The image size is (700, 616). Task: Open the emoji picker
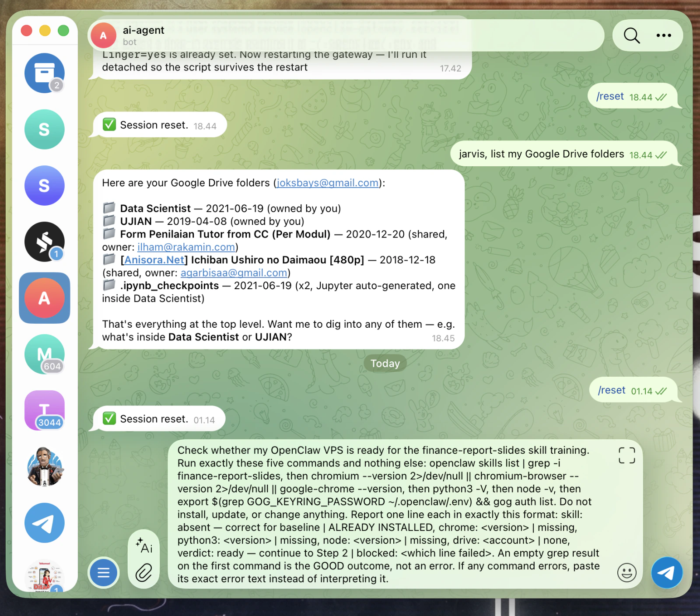tap(627, 572)
